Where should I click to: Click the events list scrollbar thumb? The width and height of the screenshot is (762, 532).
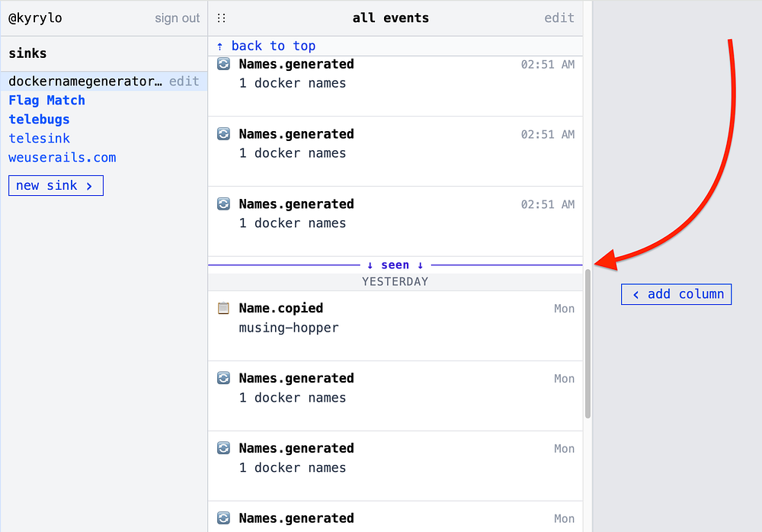click(x=588, y=343)
